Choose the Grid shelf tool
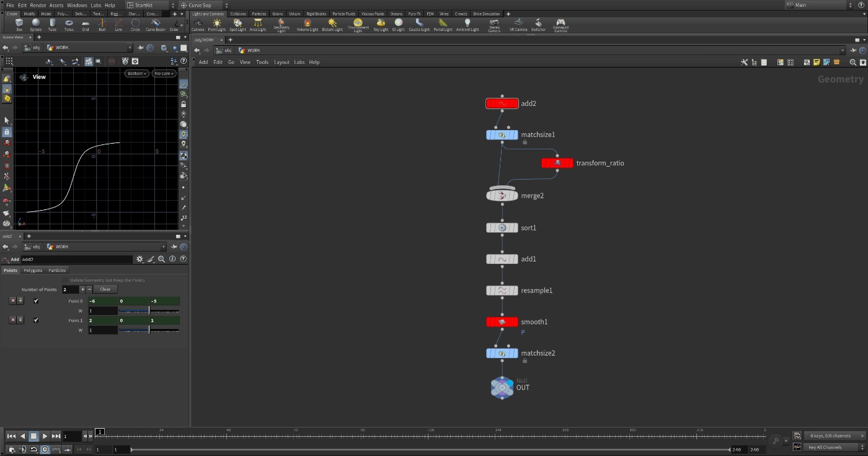Viewport: 868px width, 456px height. point(86,25)
